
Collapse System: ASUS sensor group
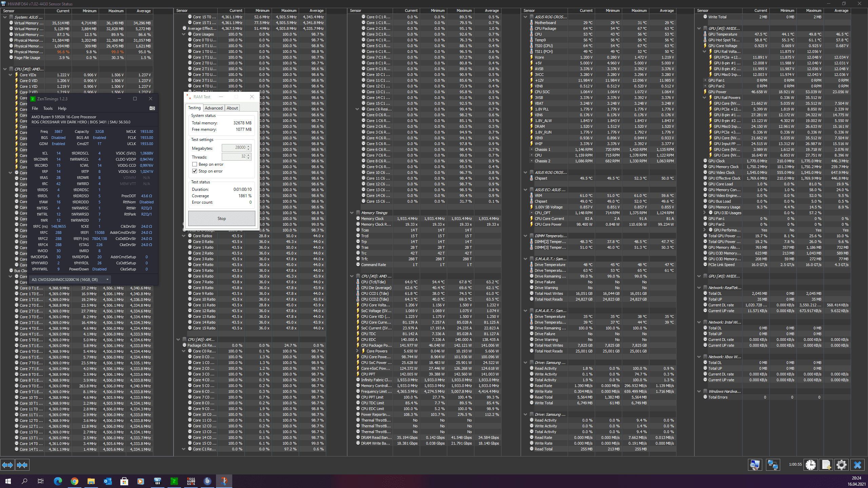(5, 17)
